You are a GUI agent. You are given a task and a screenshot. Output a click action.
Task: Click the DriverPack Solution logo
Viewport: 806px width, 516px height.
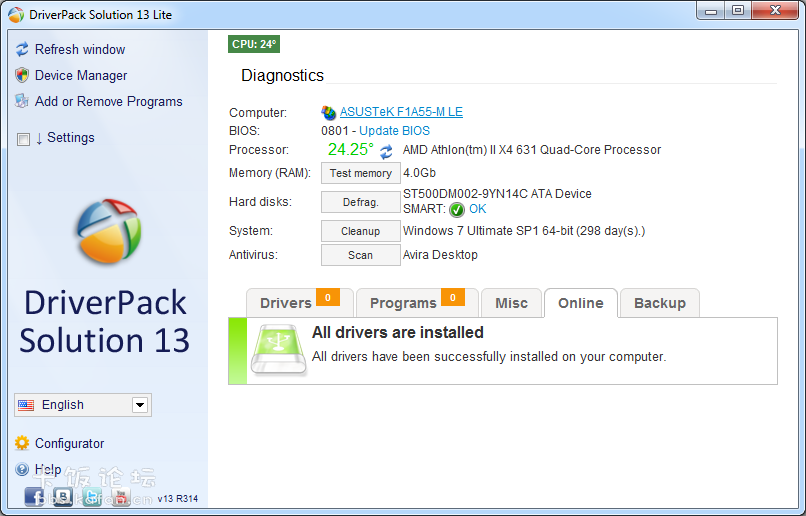[x=109, y=231]
